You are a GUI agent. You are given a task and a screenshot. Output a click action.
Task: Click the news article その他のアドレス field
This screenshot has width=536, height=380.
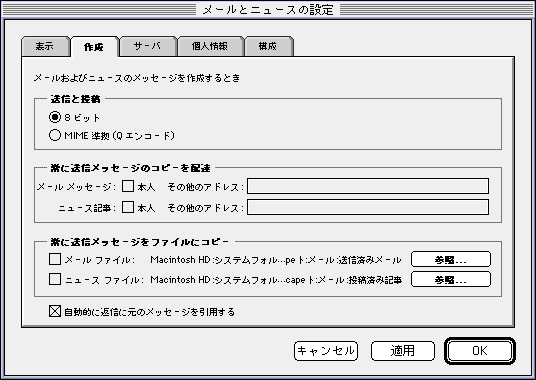coord(368,207)
